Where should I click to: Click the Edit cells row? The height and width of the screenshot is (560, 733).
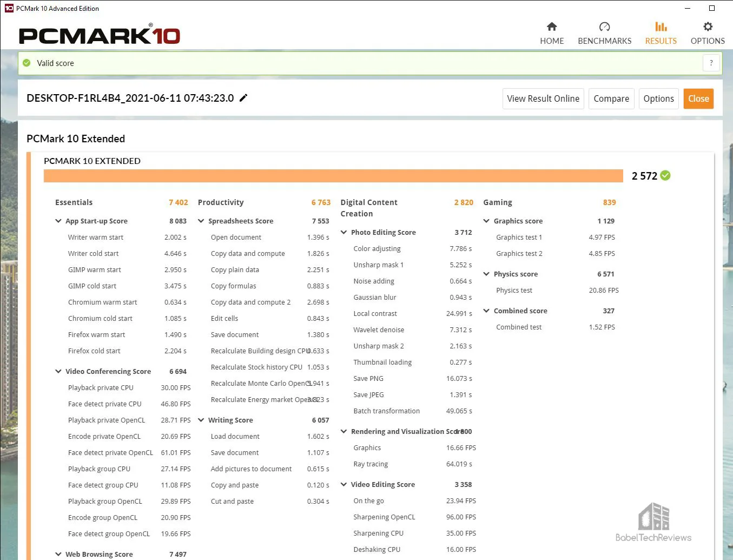click(270, 318)
